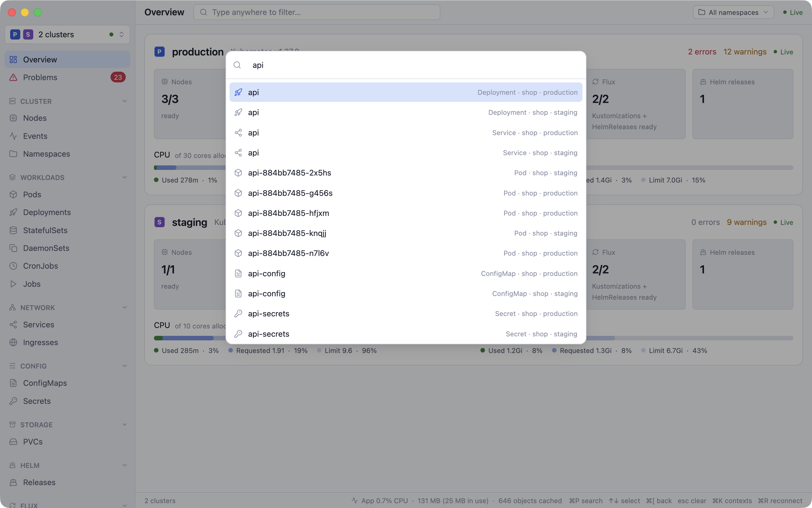The width and height of the screenshot is (812, 508).
Task: Open the PVCs drive icon
Action: [x=13, y=441]
